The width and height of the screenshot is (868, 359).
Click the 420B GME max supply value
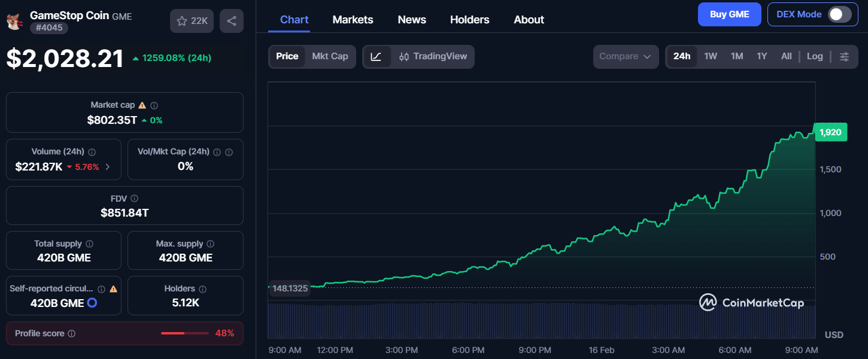pyautogui.click(x=186, y=258)
